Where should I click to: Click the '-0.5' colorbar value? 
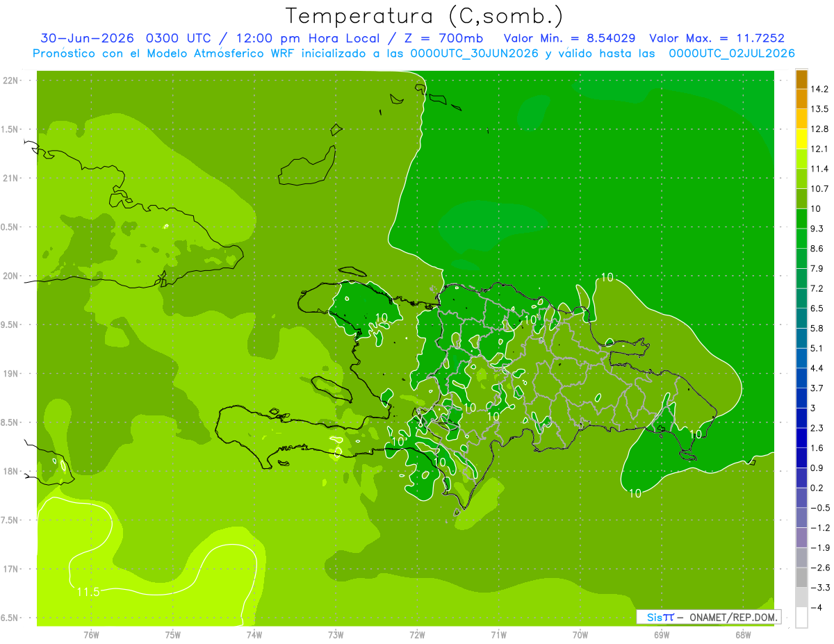tap(819, 508)
